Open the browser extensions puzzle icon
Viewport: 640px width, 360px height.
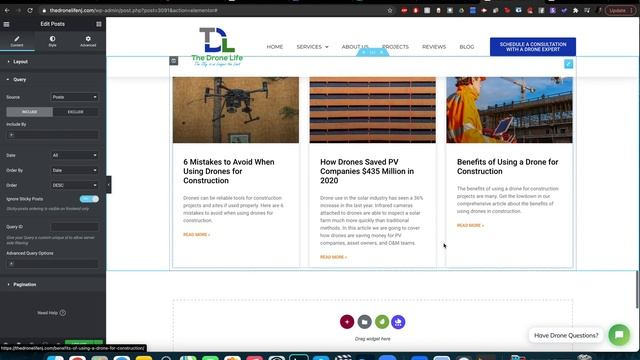point(576,10)
